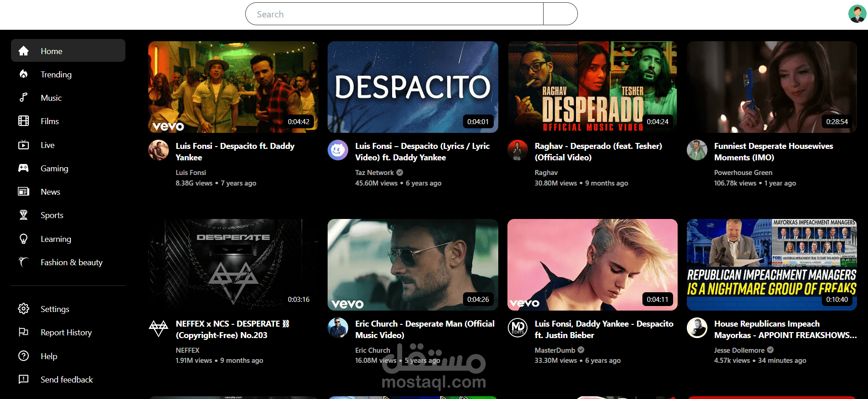Click channel name 'Powerhouse Green'
The image size is (868, 399).
pyautogui.click(x=743, y=172)
